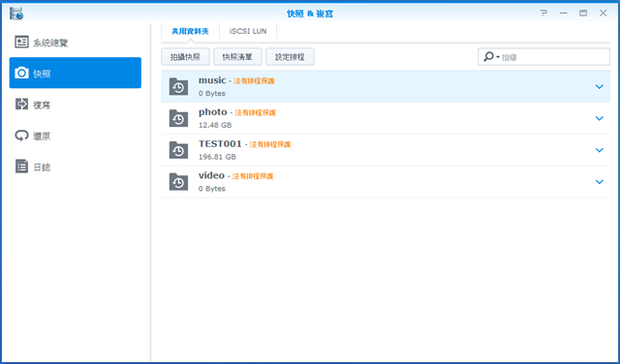Select the music folder name

click(212, 80)
